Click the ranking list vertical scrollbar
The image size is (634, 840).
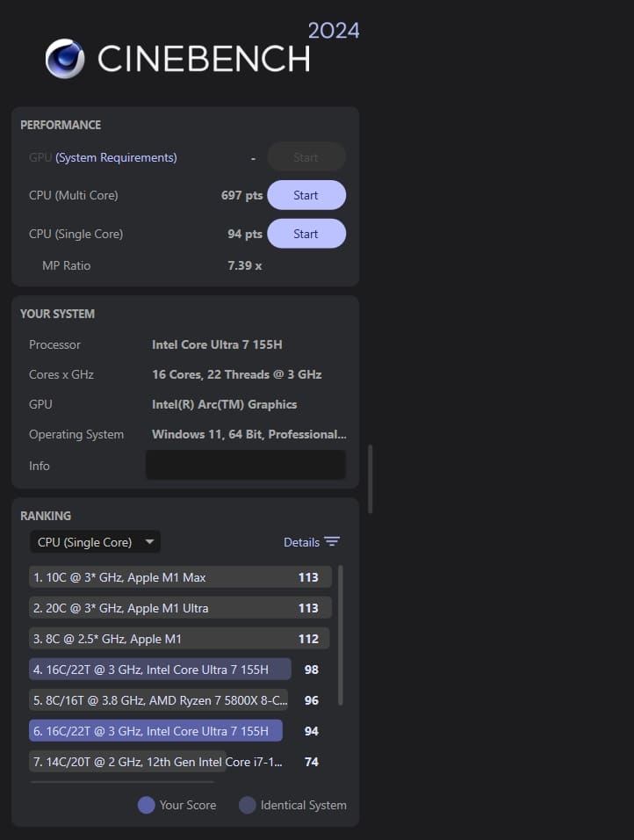point(341,634)
